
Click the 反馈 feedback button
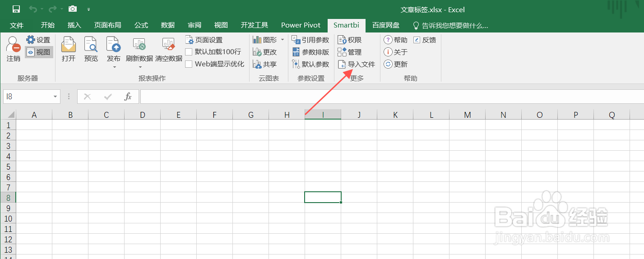(x=425, y=40)
